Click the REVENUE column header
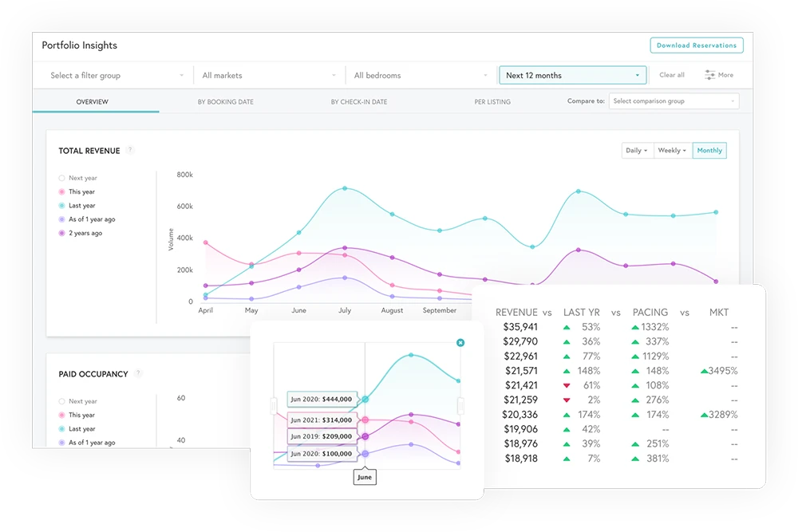 (x=516, y=313)
